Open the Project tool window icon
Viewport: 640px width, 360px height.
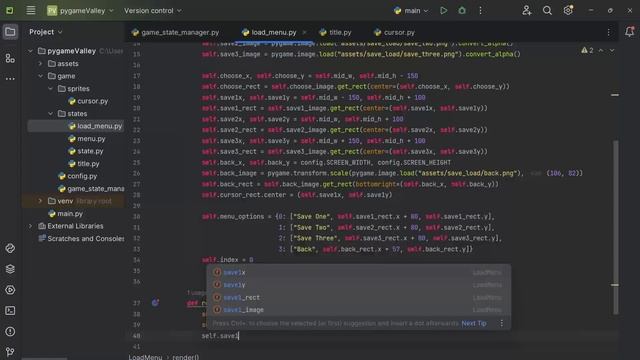[x=10, y=32]
